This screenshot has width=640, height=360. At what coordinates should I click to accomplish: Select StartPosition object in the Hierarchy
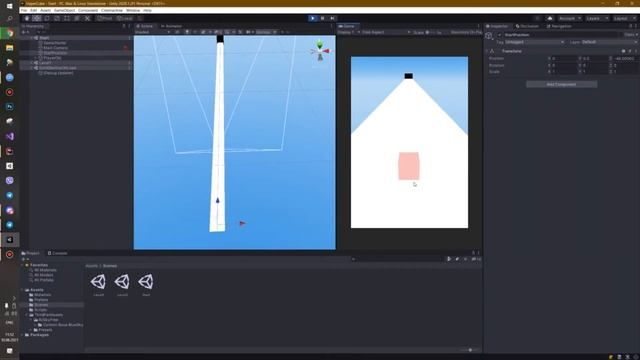click(55, 53)
